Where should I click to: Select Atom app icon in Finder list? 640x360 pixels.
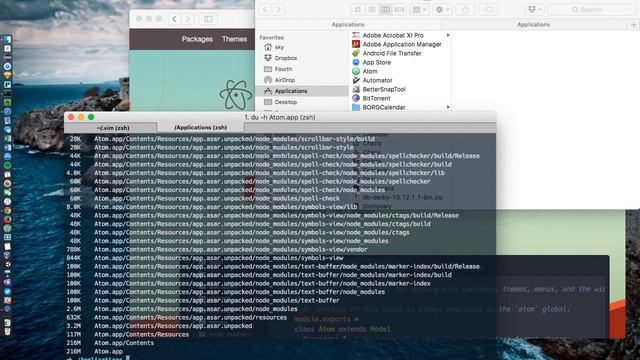356,71
